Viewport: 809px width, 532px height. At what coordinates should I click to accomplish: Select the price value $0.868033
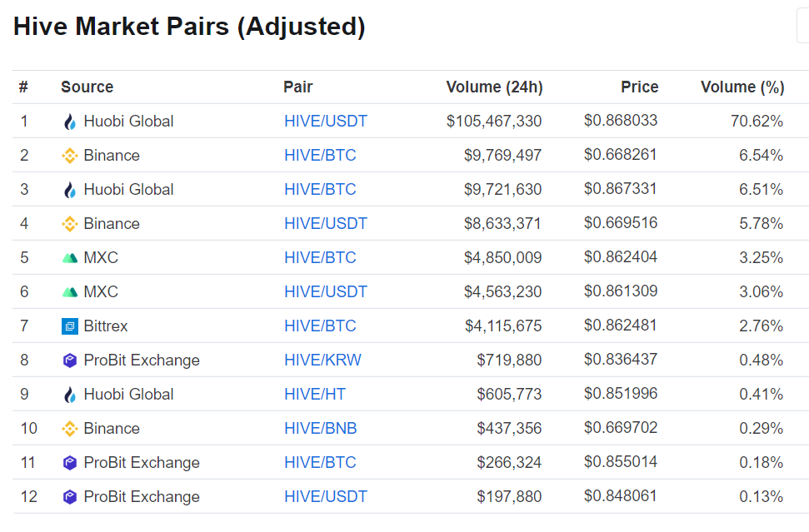coord(621,121)
